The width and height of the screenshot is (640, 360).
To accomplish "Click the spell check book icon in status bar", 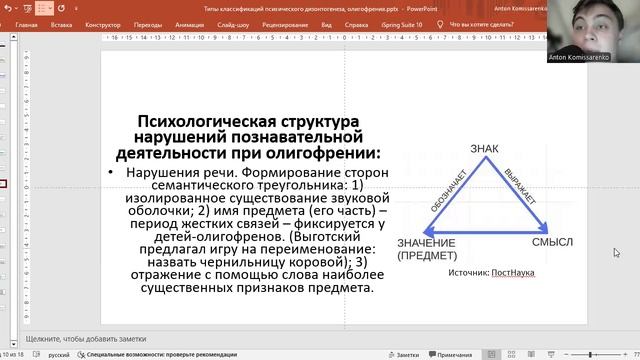I will [x=36, y=354].
